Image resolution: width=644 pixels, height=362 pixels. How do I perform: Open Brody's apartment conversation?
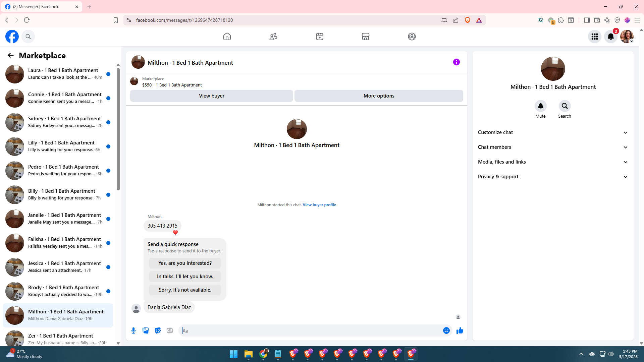[58, 291]
